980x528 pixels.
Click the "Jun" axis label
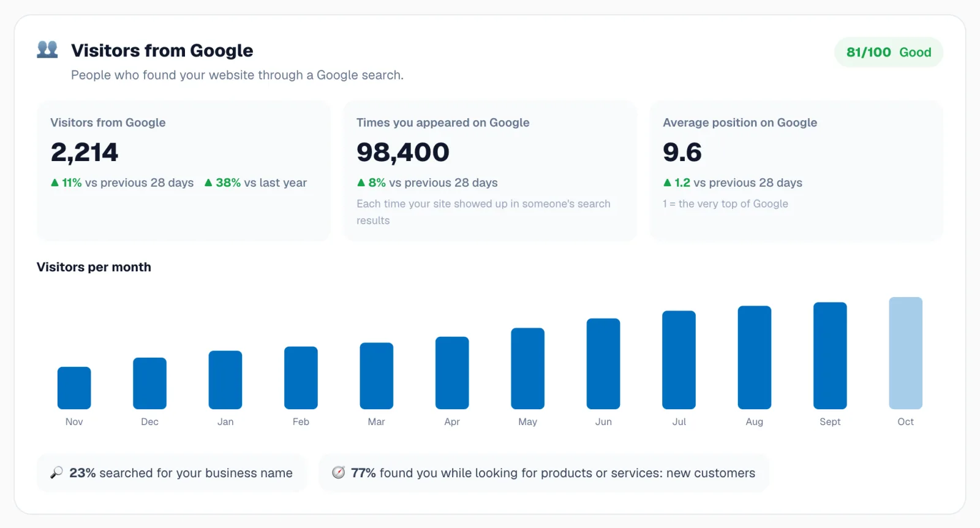click(603, 421)
